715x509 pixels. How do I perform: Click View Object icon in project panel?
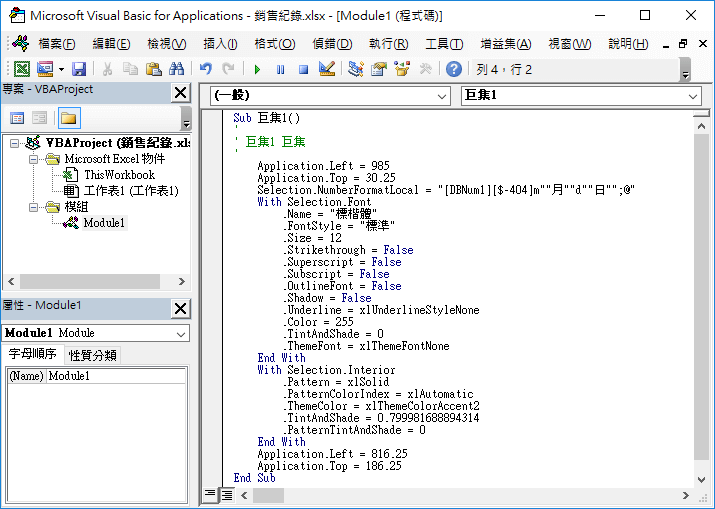40,119
